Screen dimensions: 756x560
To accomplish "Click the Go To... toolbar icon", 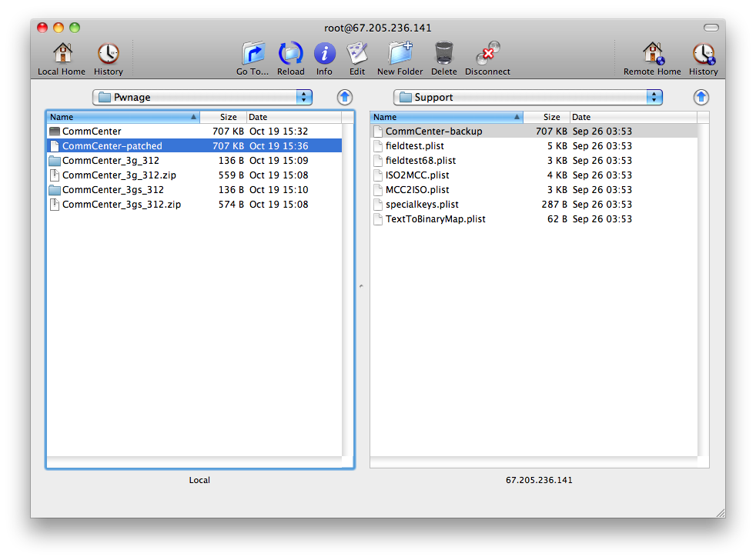I will (253, 54).
